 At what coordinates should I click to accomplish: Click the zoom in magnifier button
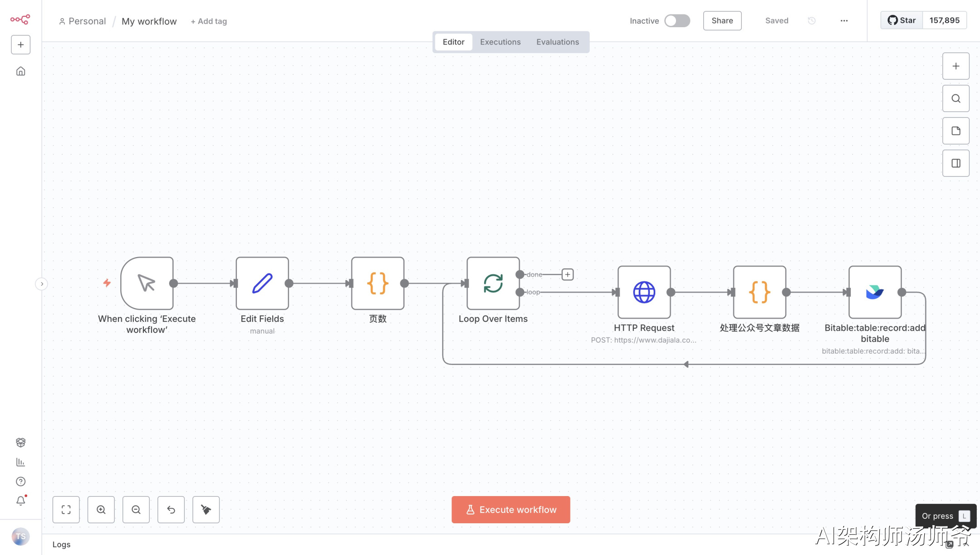(x=101, y=510)
